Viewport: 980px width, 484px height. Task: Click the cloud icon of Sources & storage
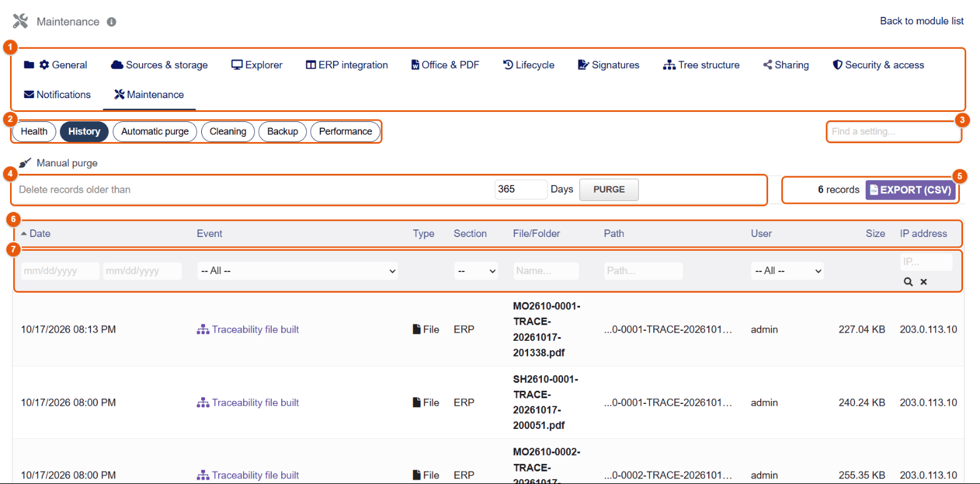coord(117,65)
